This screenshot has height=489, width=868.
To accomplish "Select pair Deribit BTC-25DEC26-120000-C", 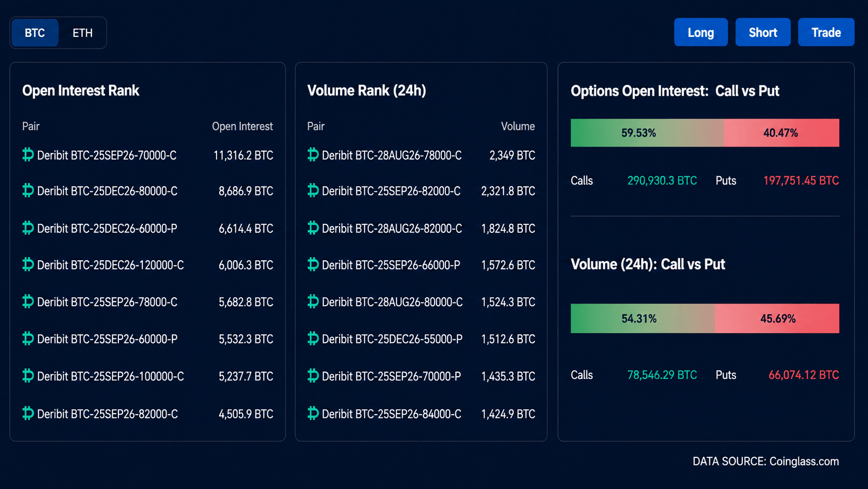I will click(x=111, y=266).
